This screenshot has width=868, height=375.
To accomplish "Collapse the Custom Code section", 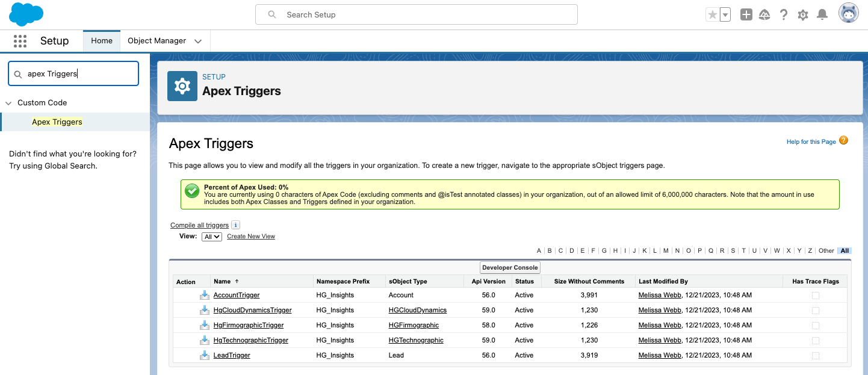I will [8, 103].
